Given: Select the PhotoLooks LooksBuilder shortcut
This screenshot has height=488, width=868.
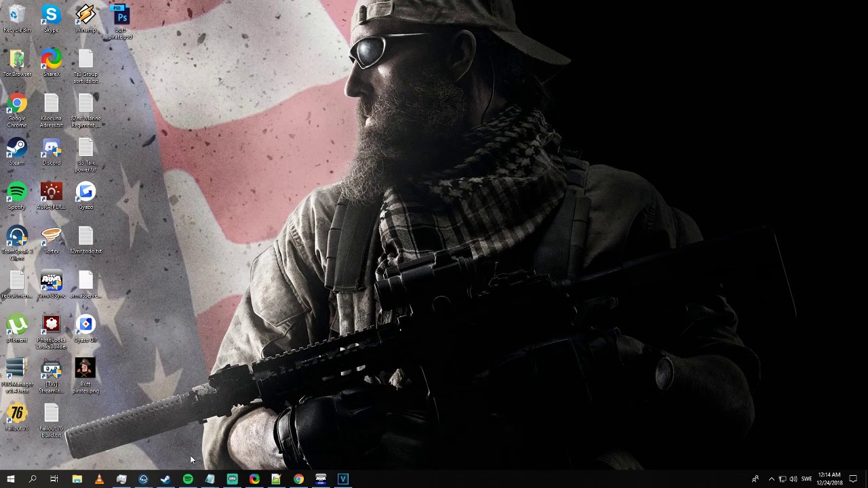Looking at the screenshot, I should (51, 332).
